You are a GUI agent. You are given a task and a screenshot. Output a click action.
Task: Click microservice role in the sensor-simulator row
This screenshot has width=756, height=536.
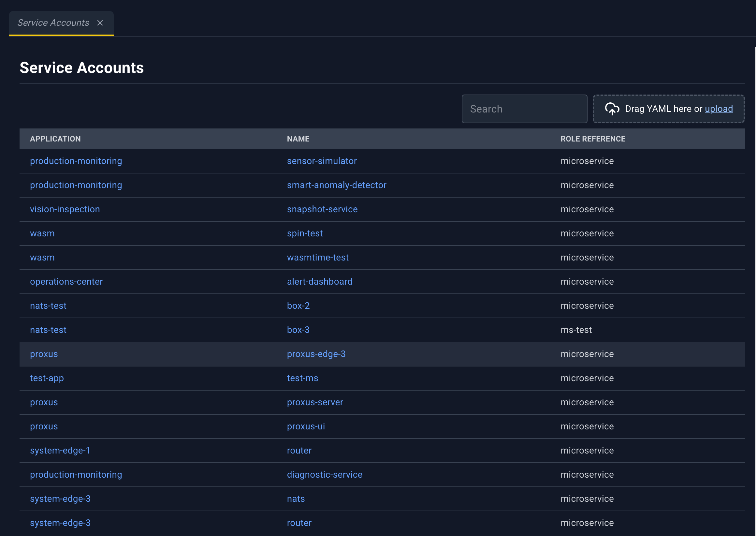coord(587,161)
